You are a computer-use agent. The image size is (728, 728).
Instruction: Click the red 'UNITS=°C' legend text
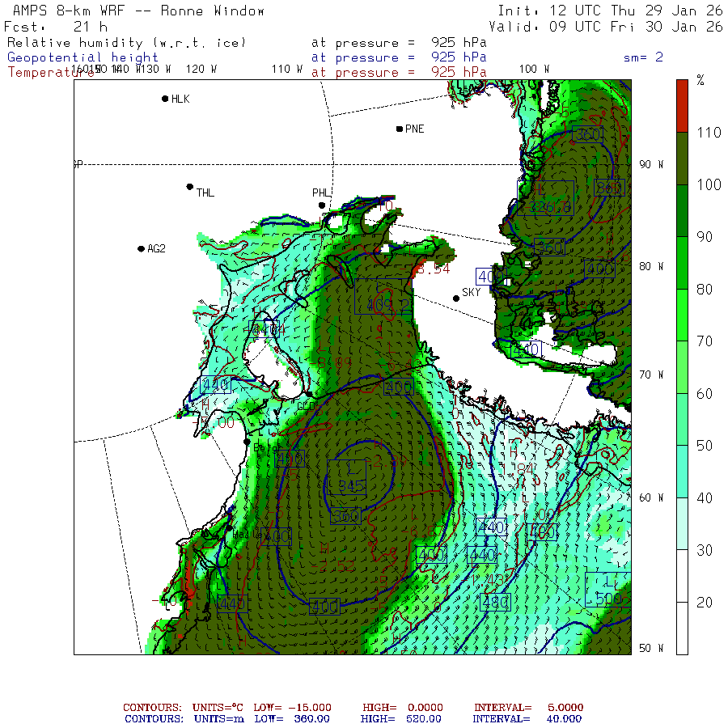point(218,708)
